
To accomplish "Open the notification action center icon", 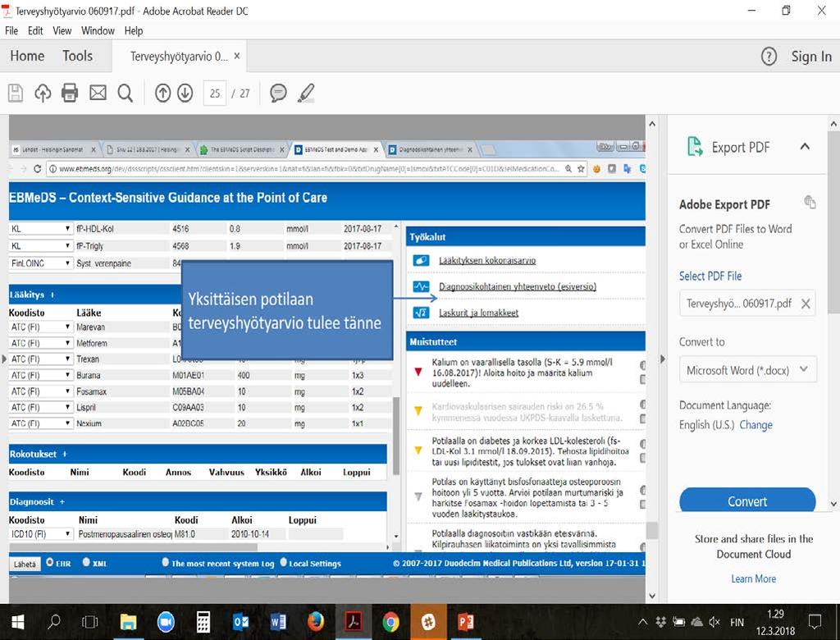I will (815, 622).
